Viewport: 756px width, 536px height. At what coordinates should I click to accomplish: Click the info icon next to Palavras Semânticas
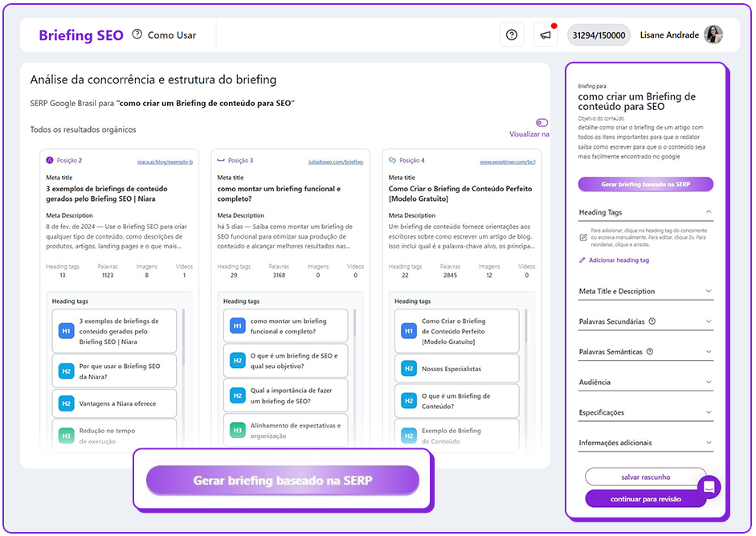point(649,352)
